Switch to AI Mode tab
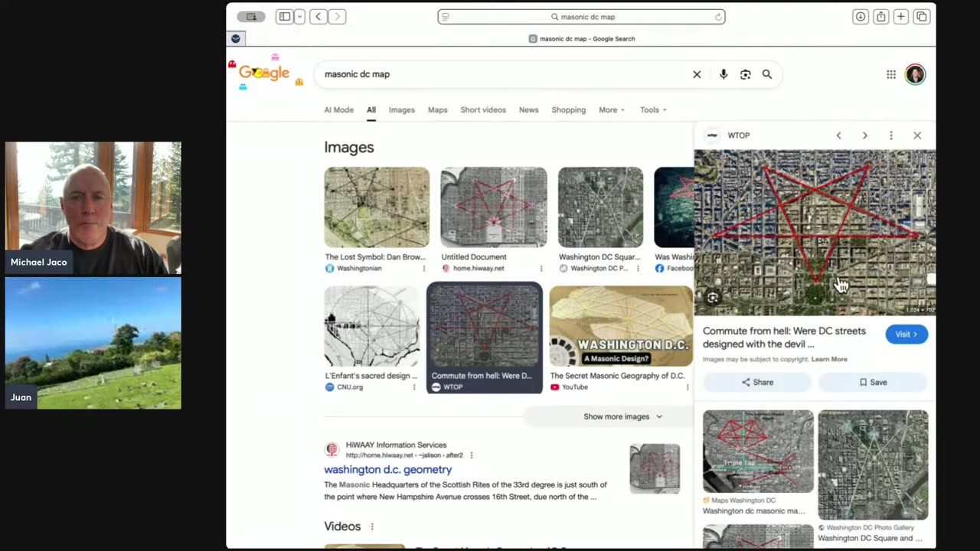Image resolution: width=980 pixels, height=551 pixels. tap(338, 109)
